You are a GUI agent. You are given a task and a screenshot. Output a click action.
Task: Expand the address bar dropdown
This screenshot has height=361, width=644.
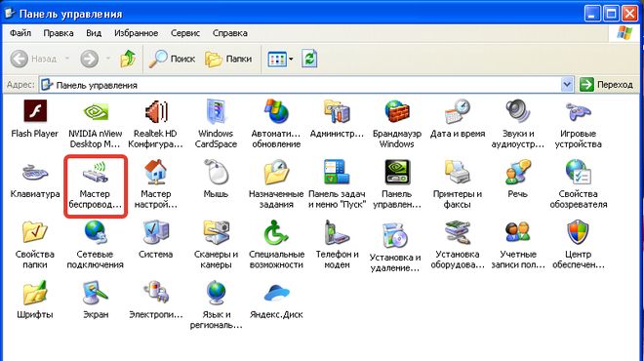[567, 85]
